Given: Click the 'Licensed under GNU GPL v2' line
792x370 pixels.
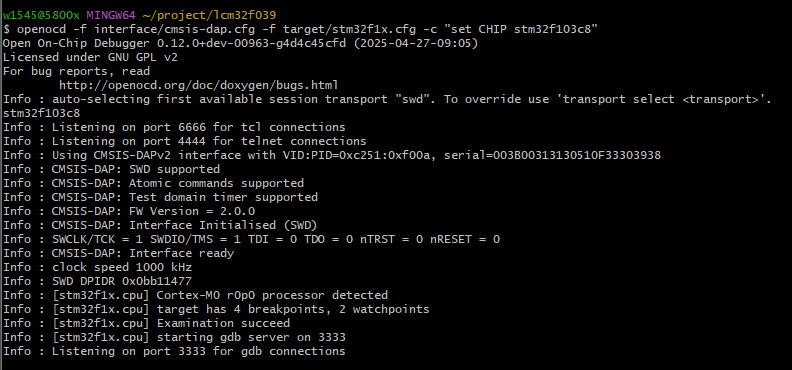Looking at the screenshot, I should click(90, 57).
